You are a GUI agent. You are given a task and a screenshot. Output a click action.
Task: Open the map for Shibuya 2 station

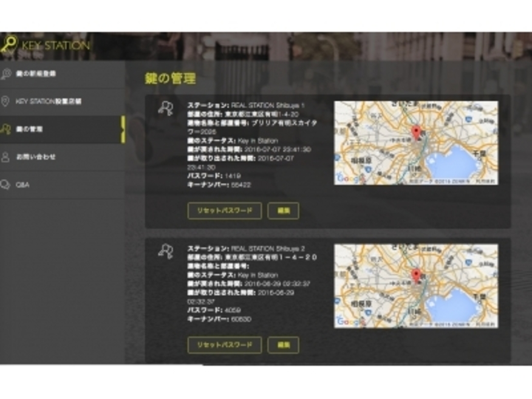[x=416, y=286]
